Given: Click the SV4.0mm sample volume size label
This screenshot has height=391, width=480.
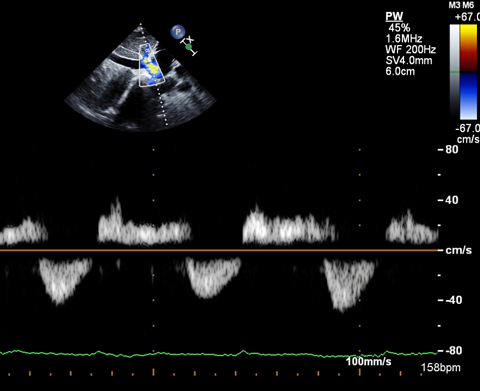Looking at the screenshot, I should [409, 60].
